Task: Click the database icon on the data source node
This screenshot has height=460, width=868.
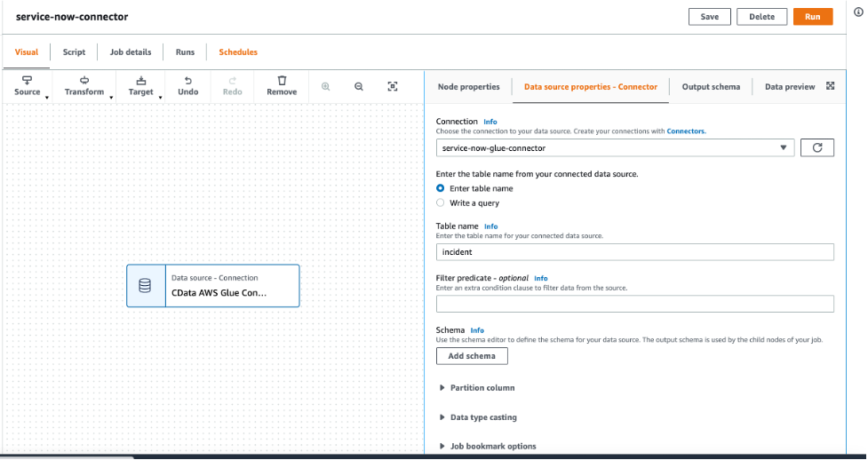Action: 145,286
